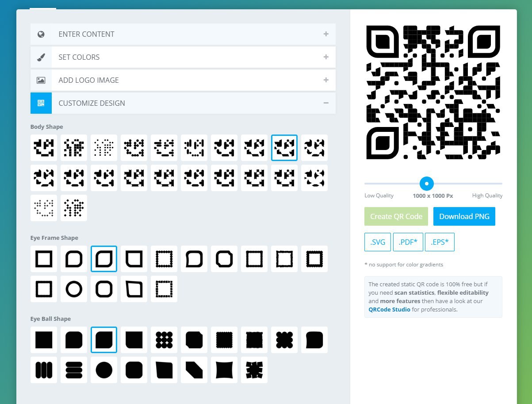Open the QRCode Studio link
The width and height of the screenshot is (532, 404).
389,309
